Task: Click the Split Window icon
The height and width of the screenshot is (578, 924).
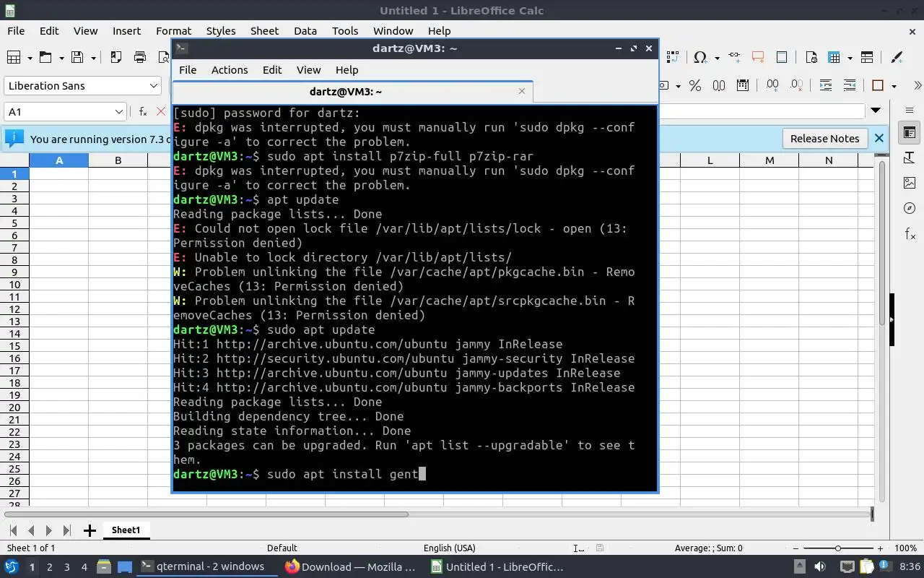Action: pos(867,58)
